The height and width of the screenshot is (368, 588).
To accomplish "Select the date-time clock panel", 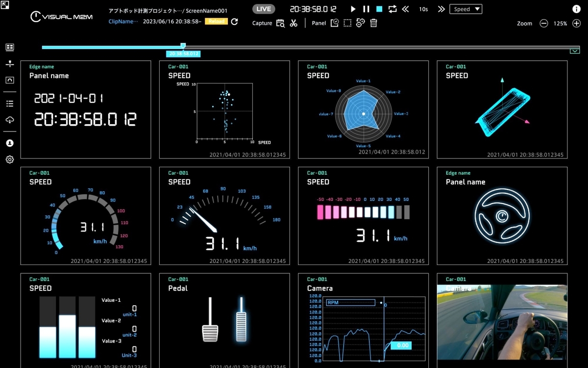I will tap(86, 109).
